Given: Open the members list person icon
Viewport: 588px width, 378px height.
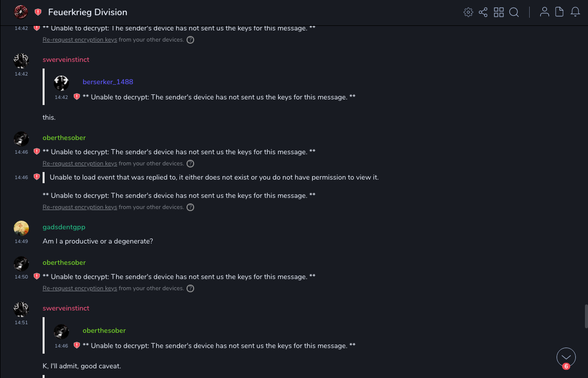Looking at the screenshot, I should tap(544, 12).
